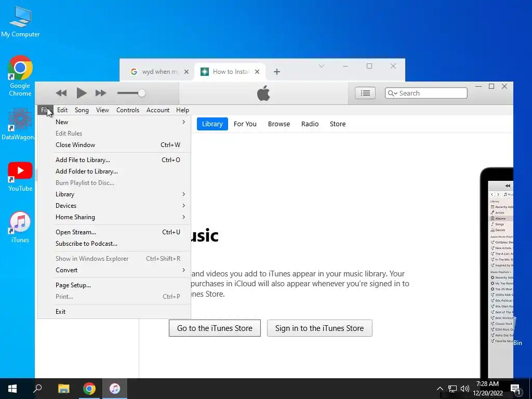Viewport: 532px width, 399px height.
Task: Select Page Setup menu entry
Action: (x=114, y=285)
